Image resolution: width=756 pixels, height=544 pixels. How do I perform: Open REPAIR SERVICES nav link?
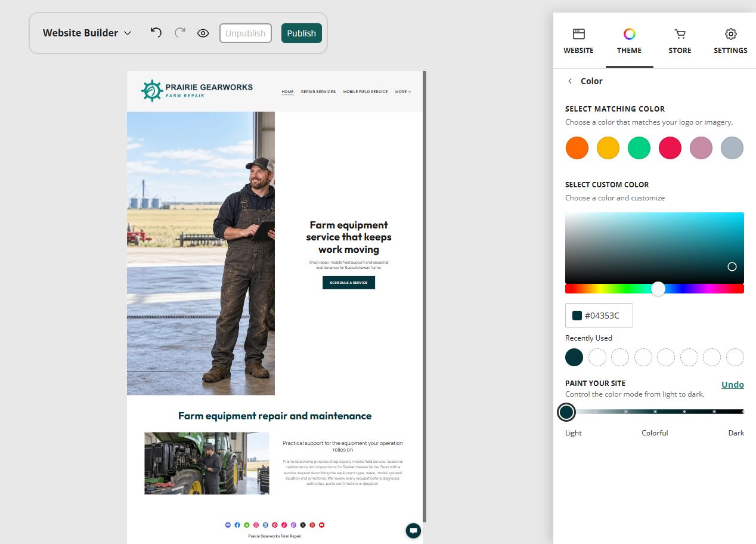[318, 92]
